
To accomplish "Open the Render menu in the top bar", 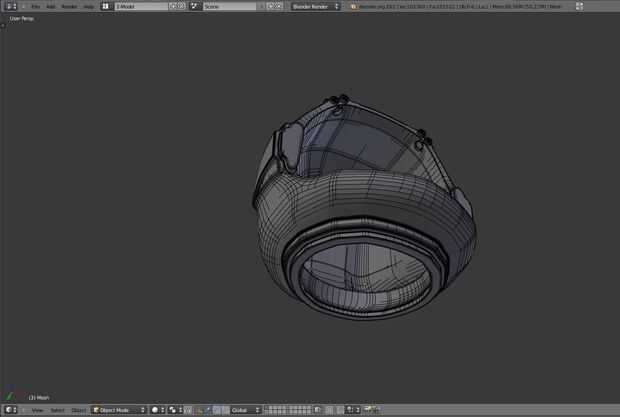I will point(69,6).
